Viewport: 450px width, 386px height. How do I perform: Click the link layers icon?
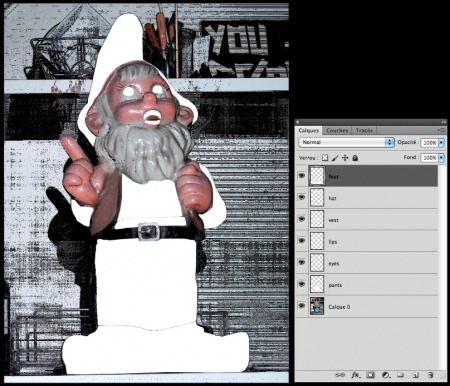(x=340, y=375)
